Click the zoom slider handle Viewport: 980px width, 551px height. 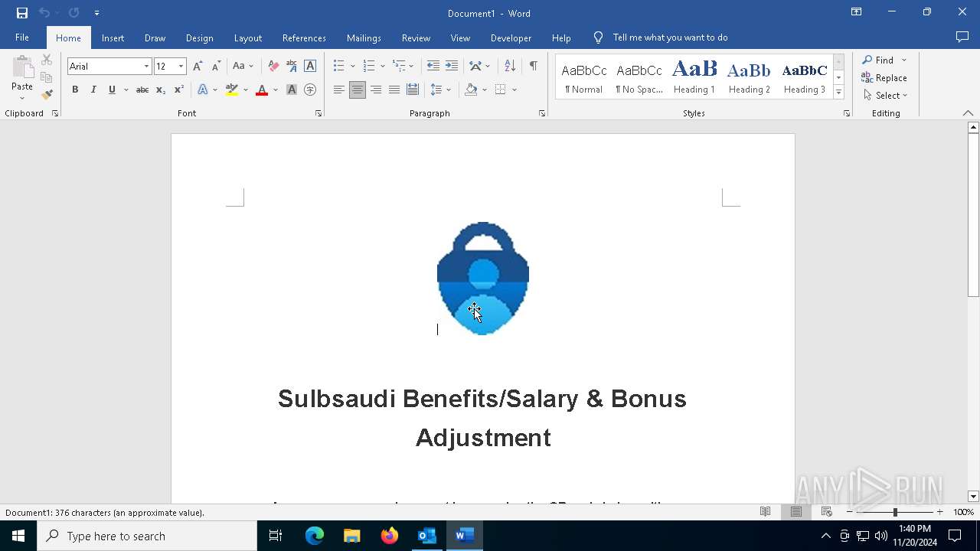[x=895, y=512]
